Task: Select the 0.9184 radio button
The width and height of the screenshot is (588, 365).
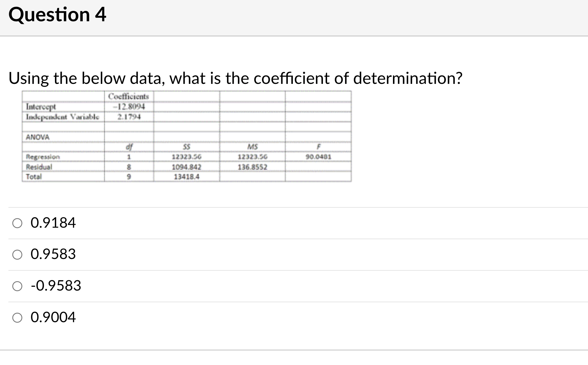Action: 17,224
